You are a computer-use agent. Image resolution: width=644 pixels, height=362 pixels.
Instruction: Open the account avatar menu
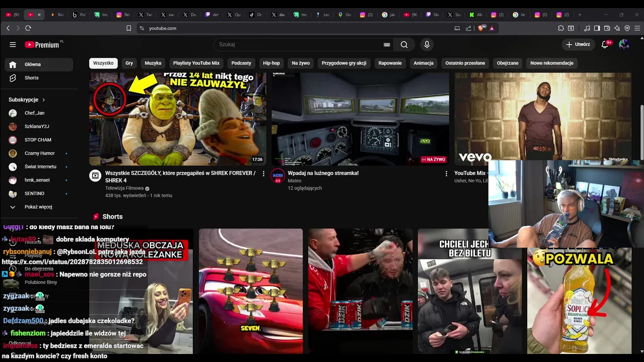pyautogui.click(x=624, y=44)
